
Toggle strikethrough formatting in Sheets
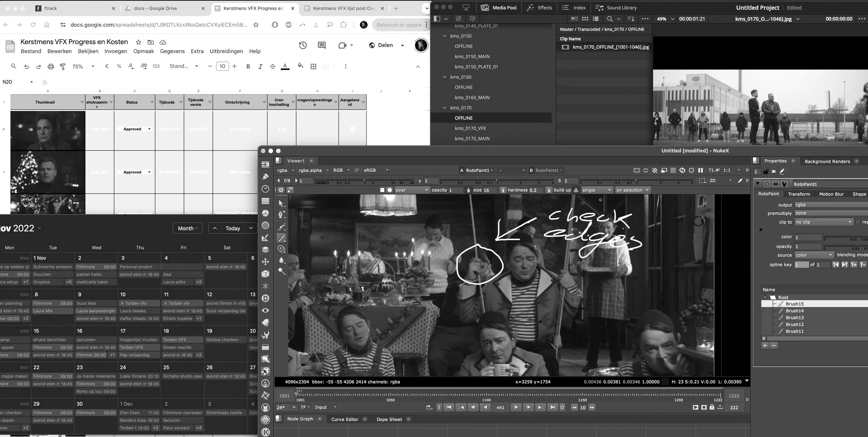tap(273, 66)
